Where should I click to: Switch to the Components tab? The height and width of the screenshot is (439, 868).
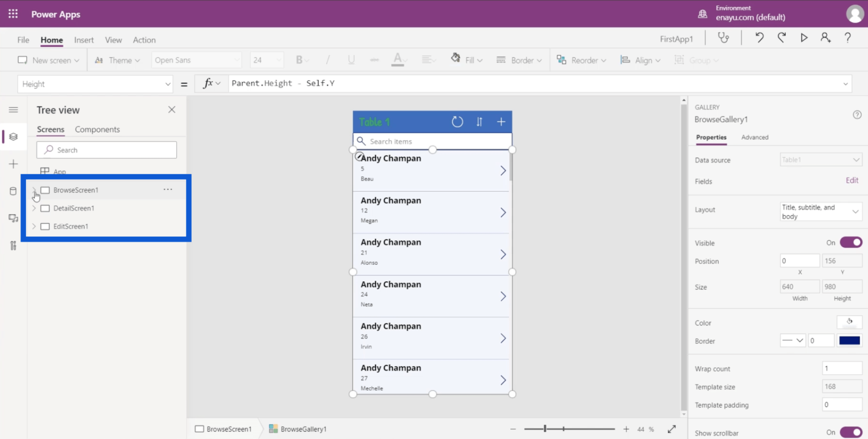point(97,129)
